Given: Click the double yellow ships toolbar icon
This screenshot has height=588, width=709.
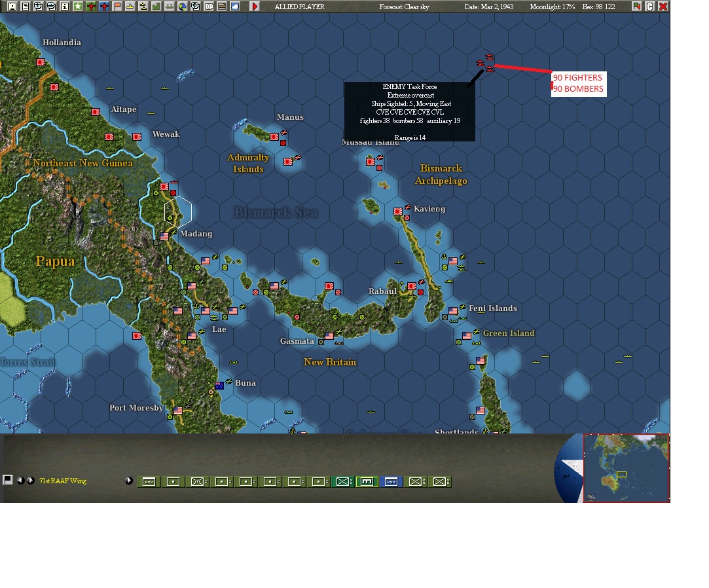Looking at the screenshot, I should [x=143, y=7].
